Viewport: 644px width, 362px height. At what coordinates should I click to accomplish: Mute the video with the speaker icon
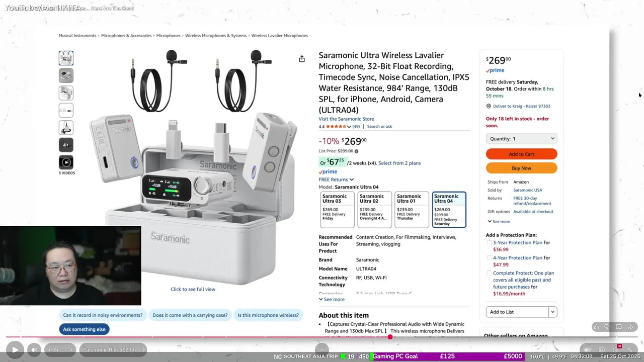[33, 350]
